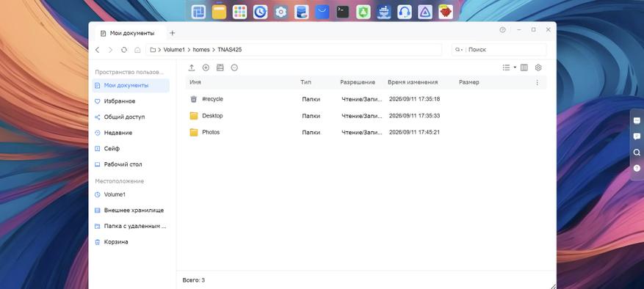This screenshot has width=644, height=289.
Task: Open Папка с удаленным entry in sidebar
Action: 131,226
